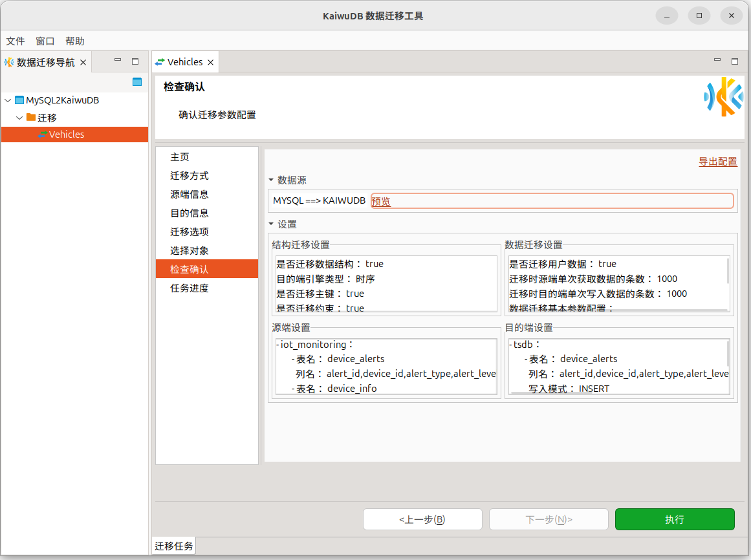Click the 导出配置 link
The image size is (751, 560).
pos(717,162)
